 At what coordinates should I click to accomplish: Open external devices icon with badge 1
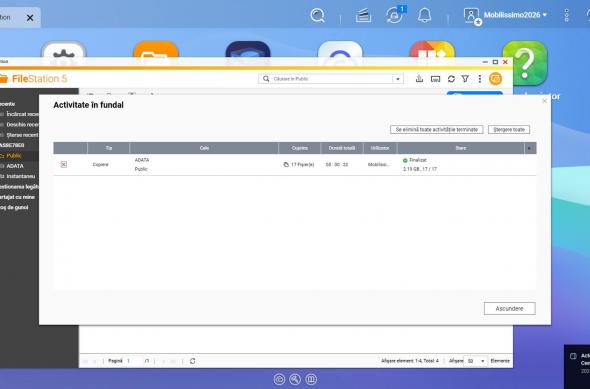click(394, 16)
